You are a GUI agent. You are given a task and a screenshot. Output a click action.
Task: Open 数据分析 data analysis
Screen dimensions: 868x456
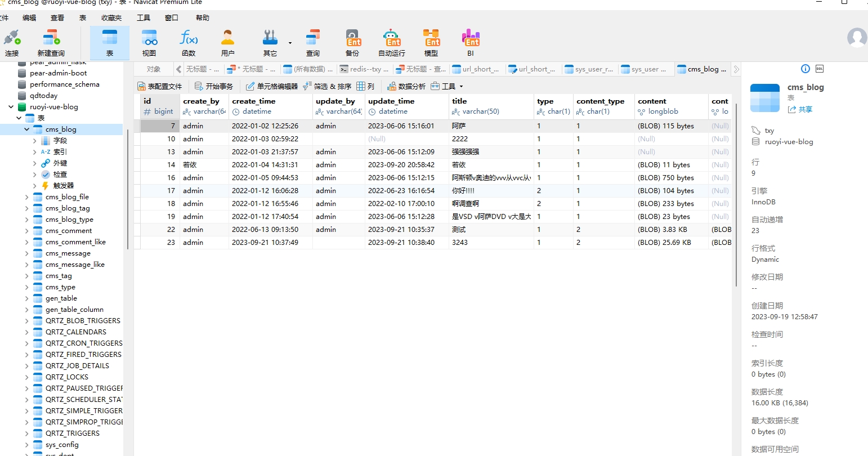406,86
